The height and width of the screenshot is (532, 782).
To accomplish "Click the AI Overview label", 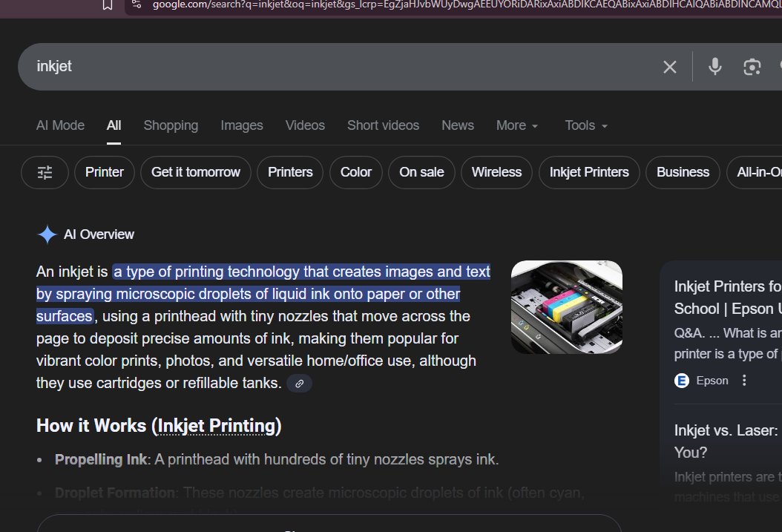I will pyautogui.click(x=99, y=234).
